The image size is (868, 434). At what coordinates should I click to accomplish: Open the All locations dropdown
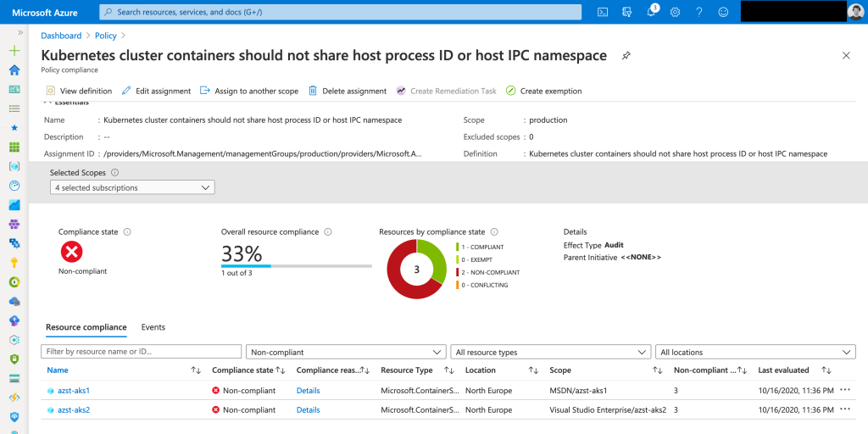click(x=755, y=352)
